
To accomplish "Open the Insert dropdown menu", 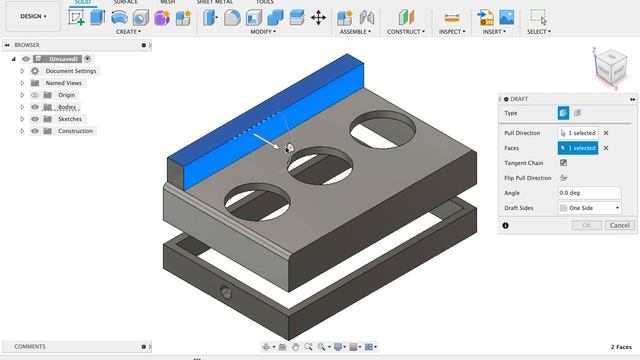I will pyautogui.click(x=494, y=31).
